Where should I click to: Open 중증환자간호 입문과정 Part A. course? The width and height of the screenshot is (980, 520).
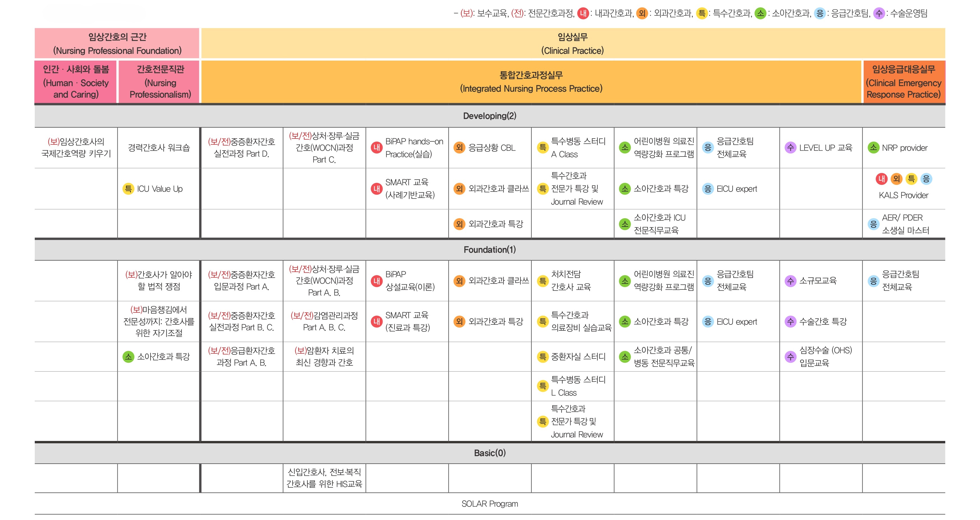242,280
